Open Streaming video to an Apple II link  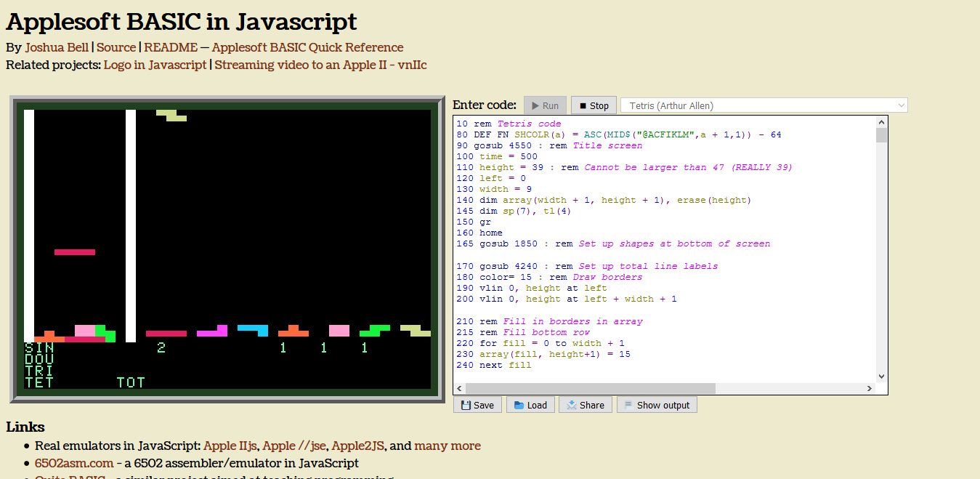click(x=320, y=65)
